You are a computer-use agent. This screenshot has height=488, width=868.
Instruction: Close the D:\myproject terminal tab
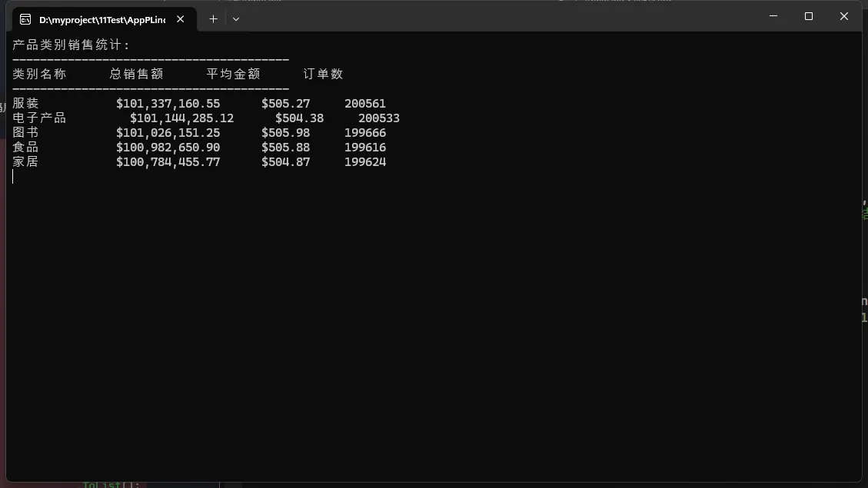coord(181,19)
